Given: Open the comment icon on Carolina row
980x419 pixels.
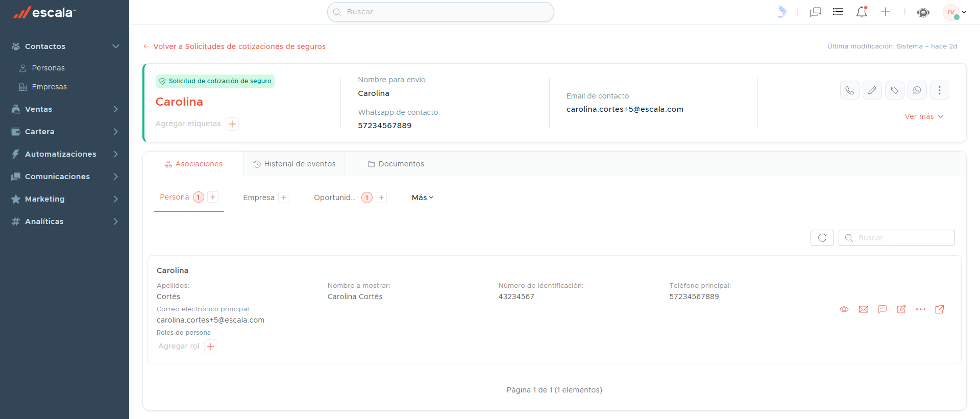Looking at the screenshot, I should pyautogui.click(x=883, y=309).
